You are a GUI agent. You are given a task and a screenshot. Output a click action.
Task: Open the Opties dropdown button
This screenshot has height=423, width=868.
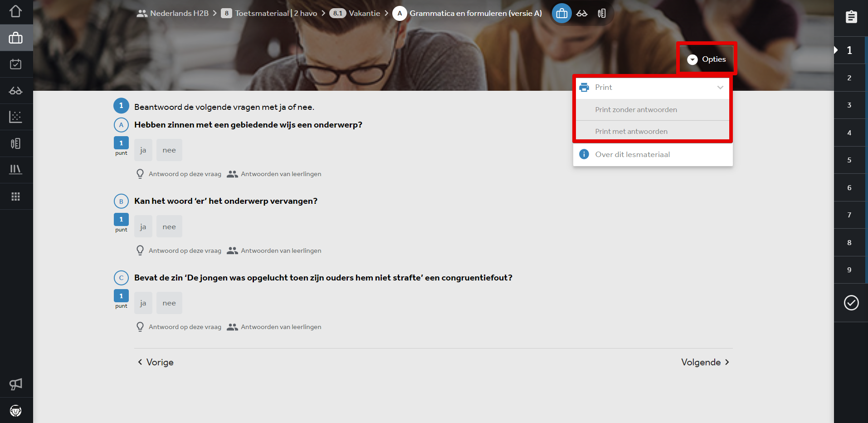706,59
